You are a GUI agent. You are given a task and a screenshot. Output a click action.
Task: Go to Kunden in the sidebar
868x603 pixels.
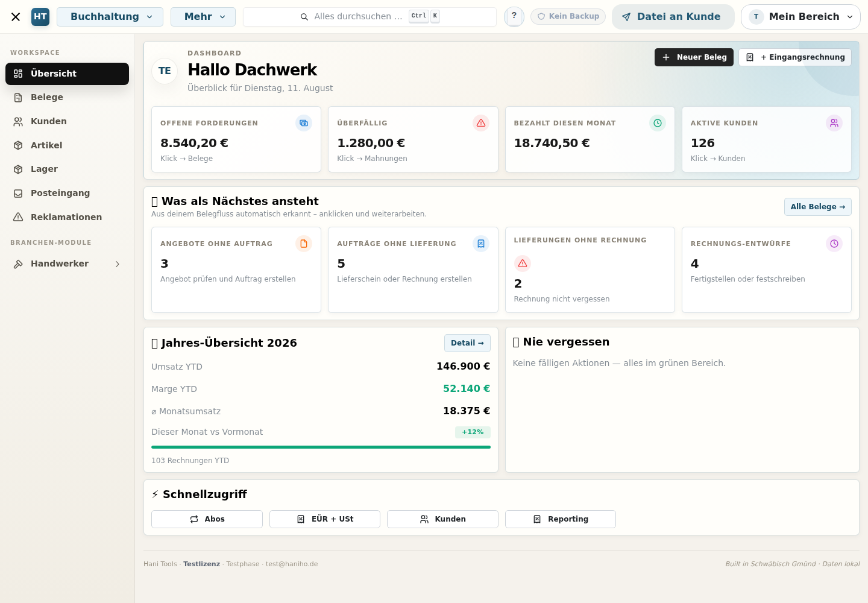[x=67, y=121]
